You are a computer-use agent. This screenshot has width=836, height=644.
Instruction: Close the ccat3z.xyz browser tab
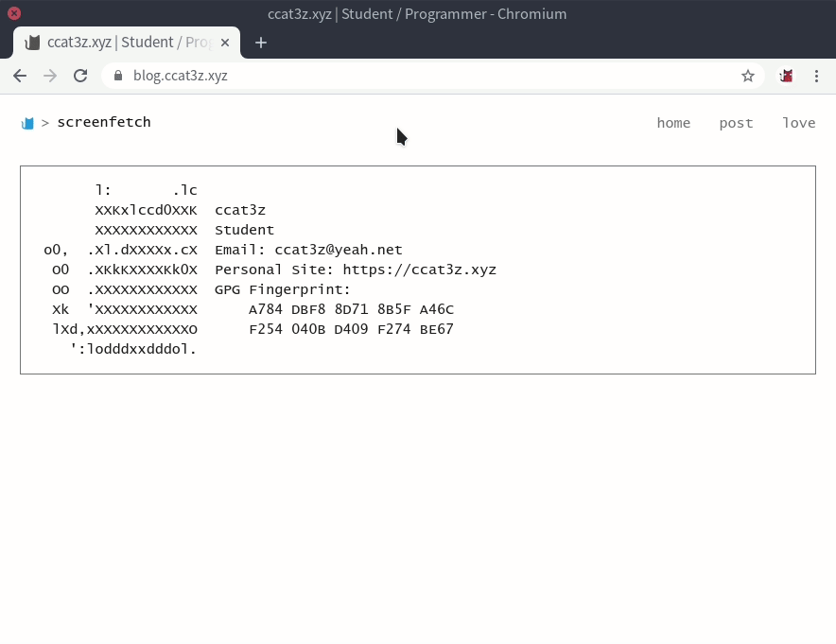(x=225, y=43)
